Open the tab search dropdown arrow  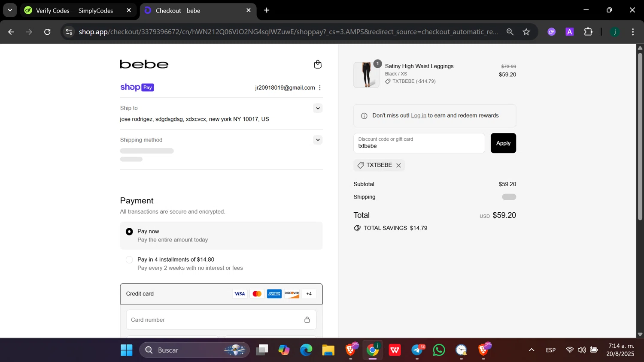click(x=10, y=10)
